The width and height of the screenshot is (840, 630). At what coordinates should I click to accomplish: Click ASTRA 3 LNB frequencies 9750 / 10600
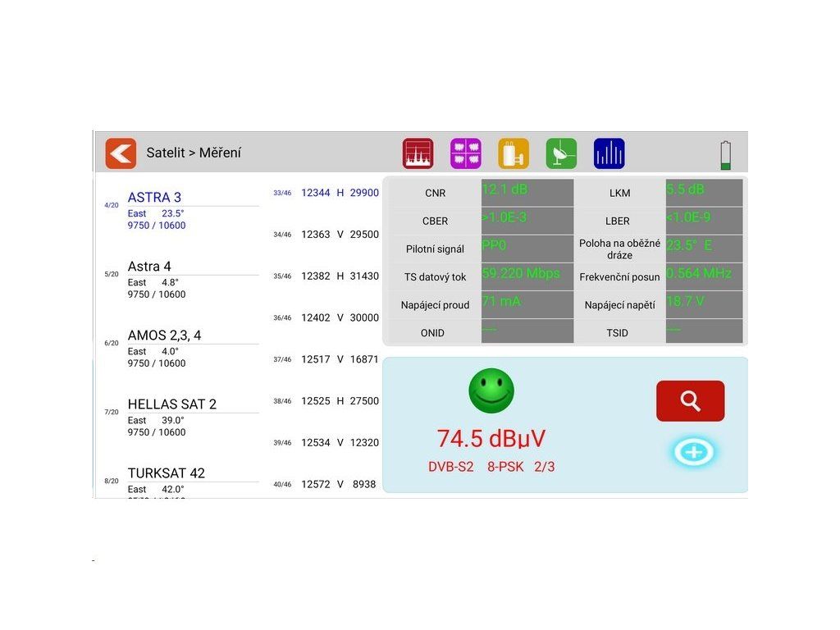(x=157, y=226)
